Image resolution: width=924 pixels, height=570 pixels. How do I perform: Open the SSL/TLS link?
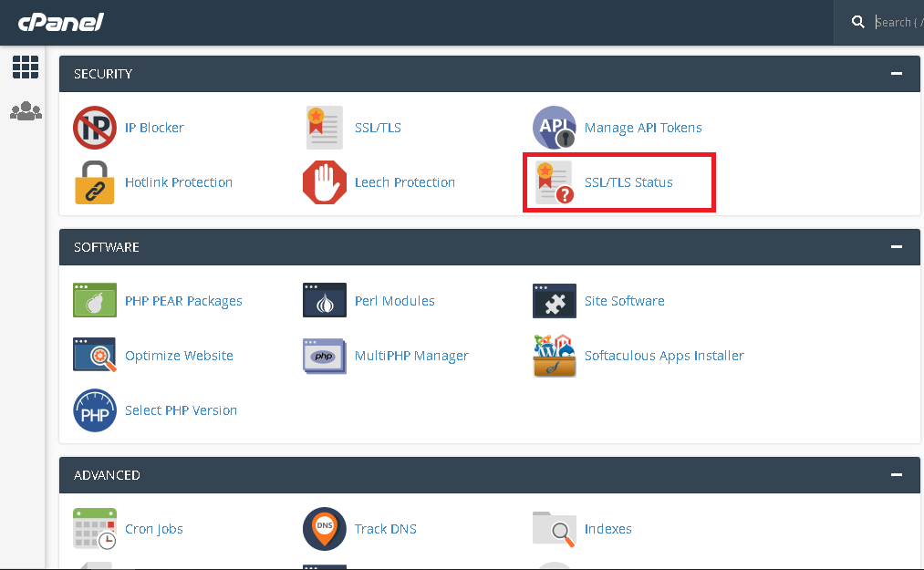click(378, 128)
